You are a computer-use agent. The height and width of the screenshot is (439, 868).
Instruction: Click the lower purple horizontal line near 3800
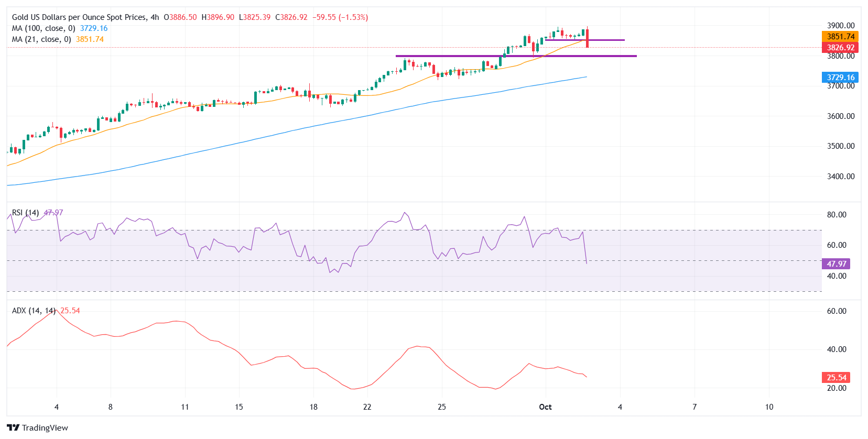tap(516, 56)
